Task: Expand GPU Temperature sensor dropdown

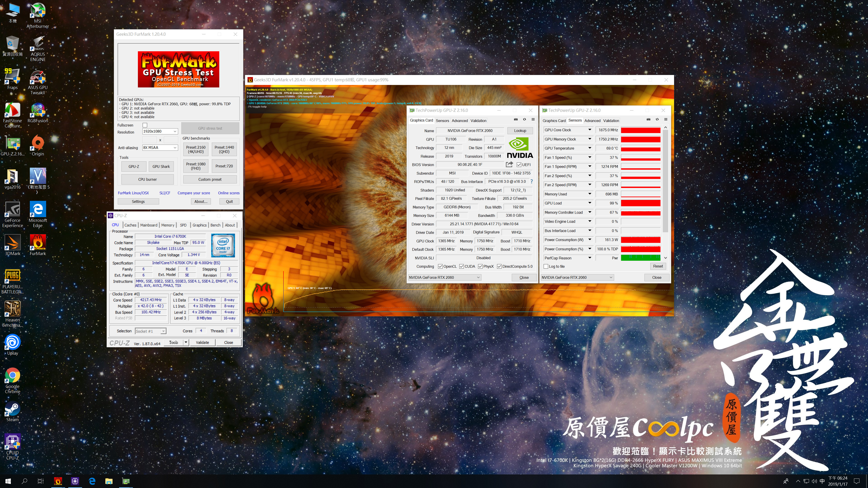Action: [590, 148]
